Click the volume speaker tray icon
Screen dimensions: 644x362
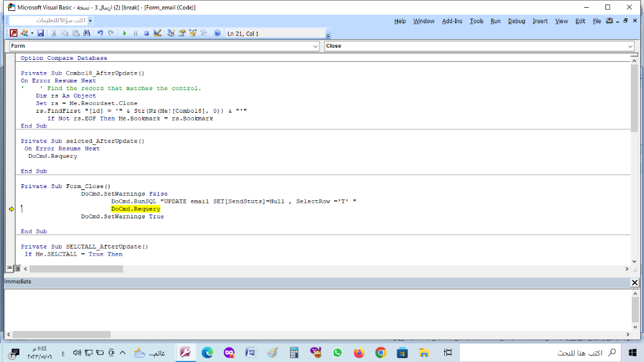[x=77, y=352]
